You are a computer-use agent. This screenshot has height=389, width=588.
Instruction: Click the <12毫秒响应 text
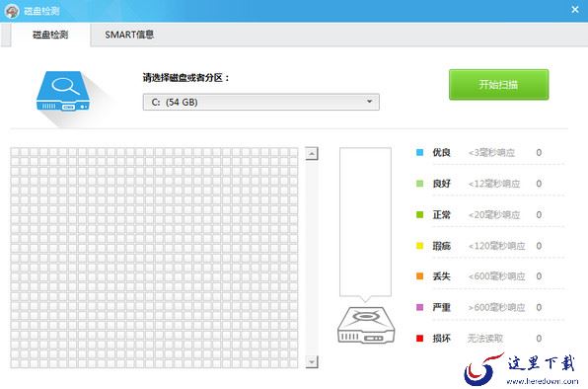(x=494, y=184)
